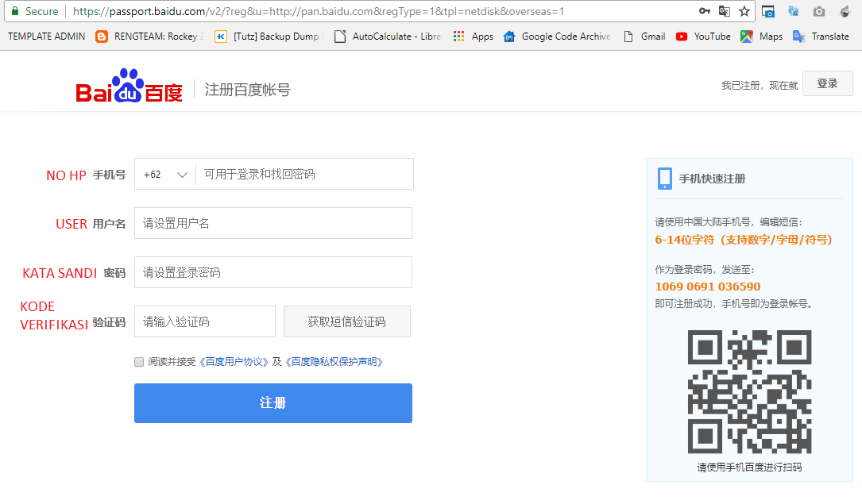862x504 pixels.
Task: Click the 请设置用户名 username field
Action: click(x=273, y=223)
